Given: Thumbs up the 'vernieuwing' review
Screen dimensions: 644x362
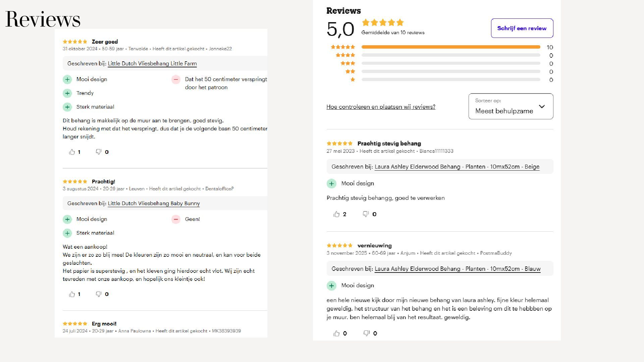Looking at the screenshot, I should coord(336,334).
